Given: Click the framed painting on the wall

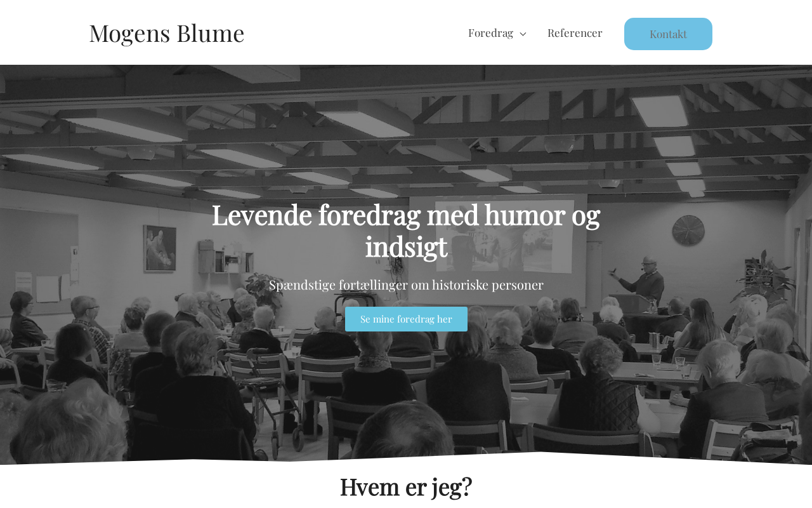Looking at the screenshot, I should click(160, 248).
